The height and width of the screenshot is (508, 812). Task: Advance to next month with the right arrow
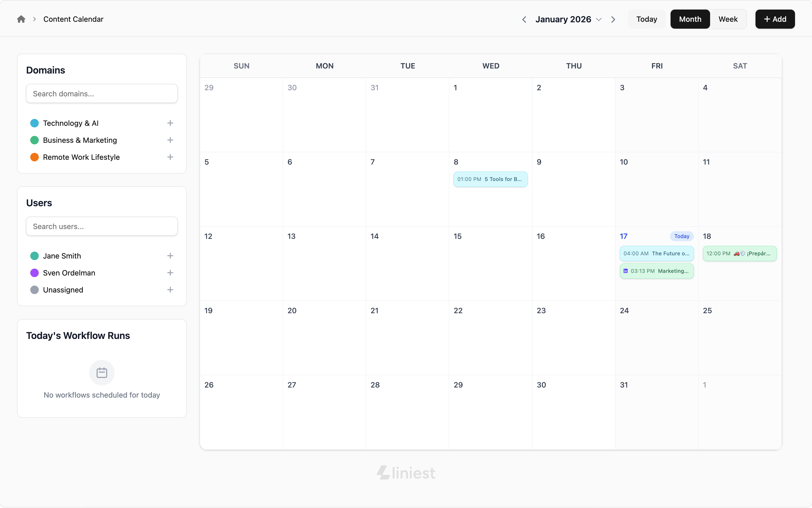[x=613, y=19]
